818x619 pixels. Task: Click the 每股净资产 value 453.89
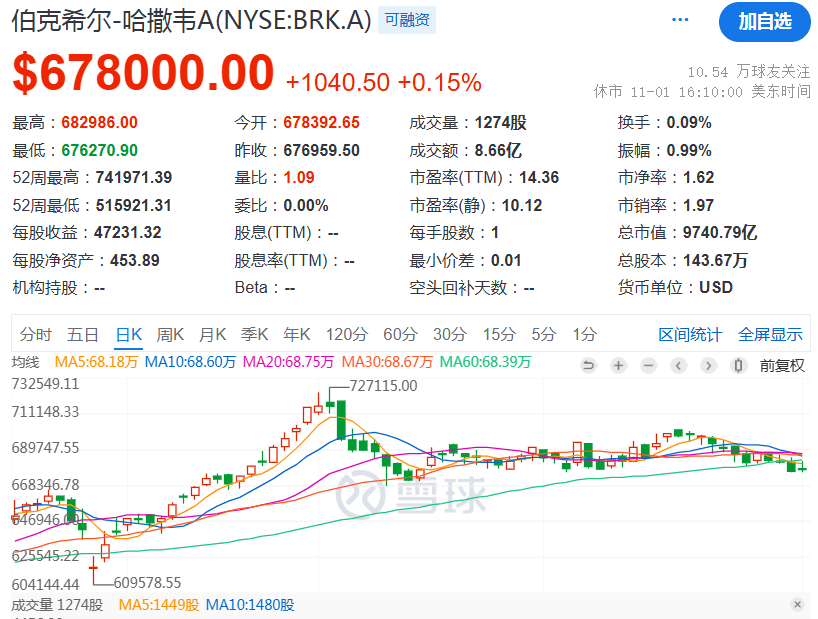[135, 260]
